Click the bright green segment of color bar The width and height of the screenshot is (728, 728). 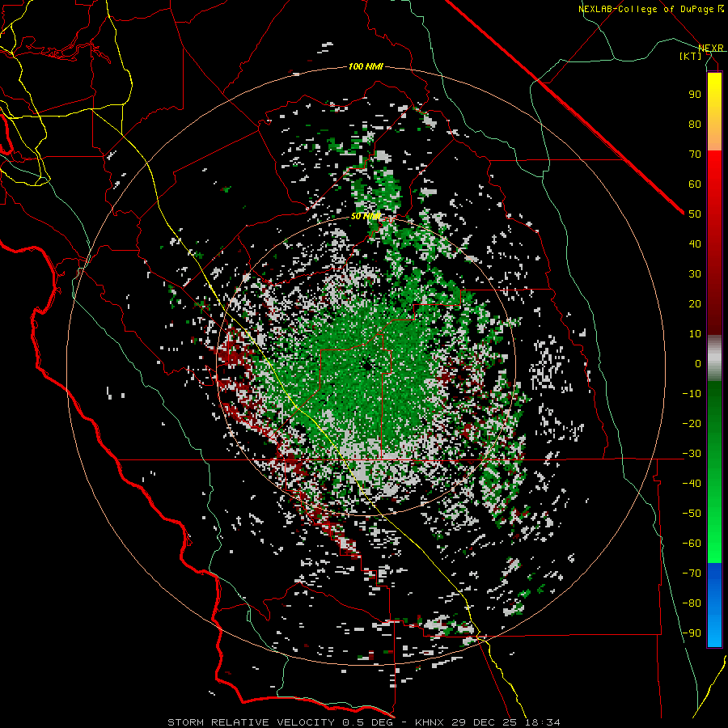tap(714, 548)
